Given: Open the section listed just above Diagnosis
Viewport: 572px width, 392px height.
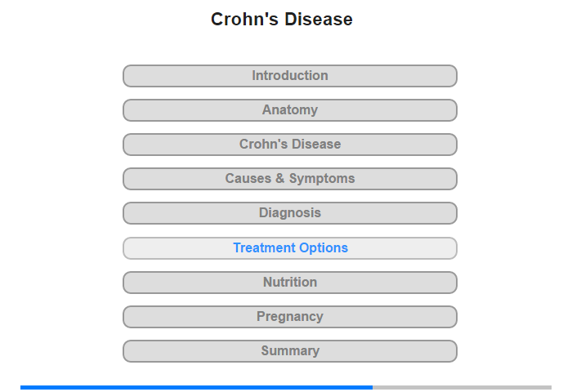Looking at the screenshot, I should point(289,179).
